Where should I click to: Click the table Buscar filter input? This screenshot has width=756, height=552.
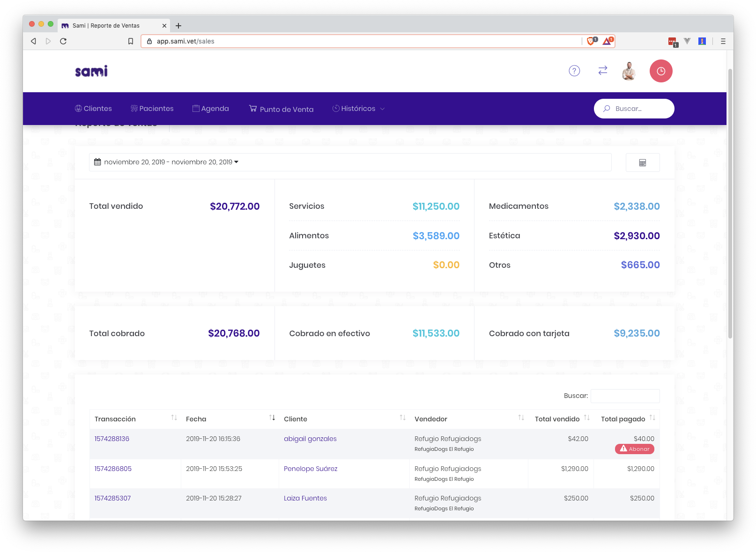click(x=625, y=396)
